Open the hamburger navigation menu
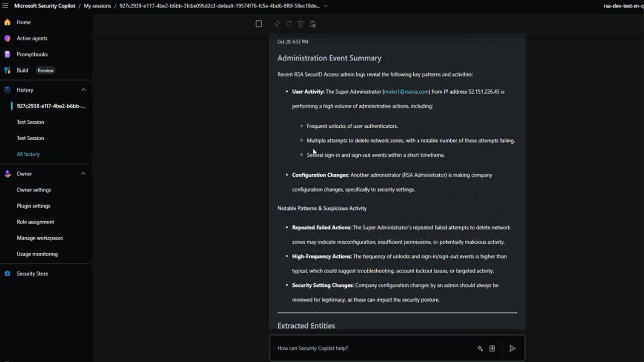 (x=5, y=6)
